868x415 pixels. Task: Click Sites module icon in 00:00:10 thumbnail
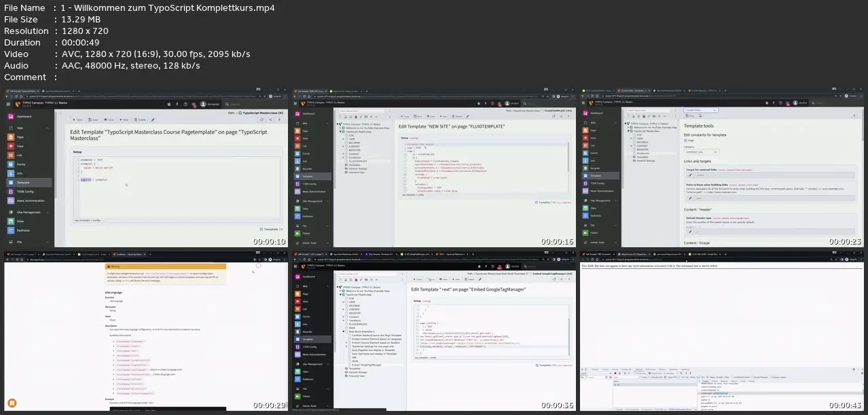pos(11,221)
